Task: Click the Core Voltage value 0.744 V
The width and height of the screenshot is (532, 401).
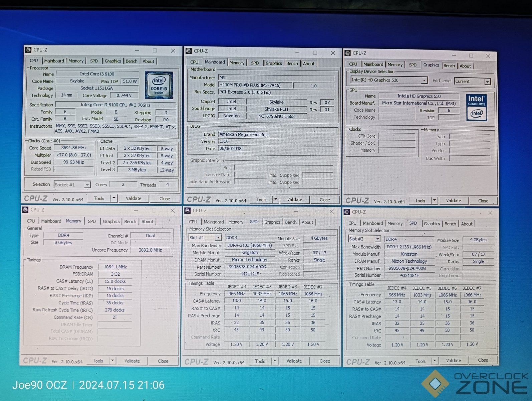Action: 124,95
